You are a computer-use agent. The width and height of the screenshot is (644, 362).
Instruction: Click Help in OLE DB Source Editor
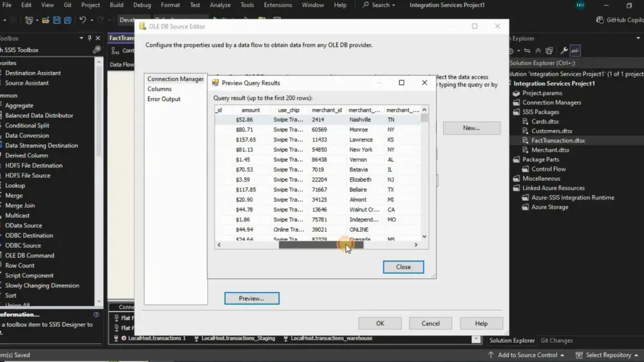coord(481,323)
